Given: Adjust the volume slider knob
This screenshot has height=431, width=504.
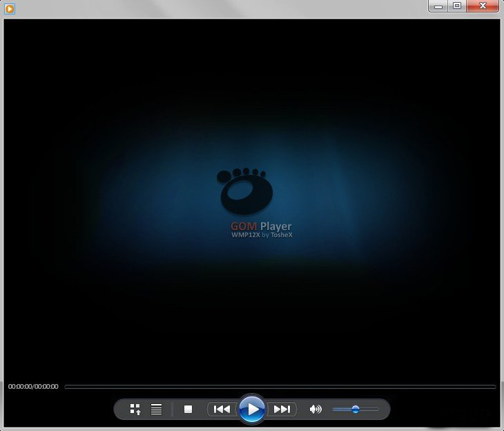Looking at the screenshot, I should 355,409.
